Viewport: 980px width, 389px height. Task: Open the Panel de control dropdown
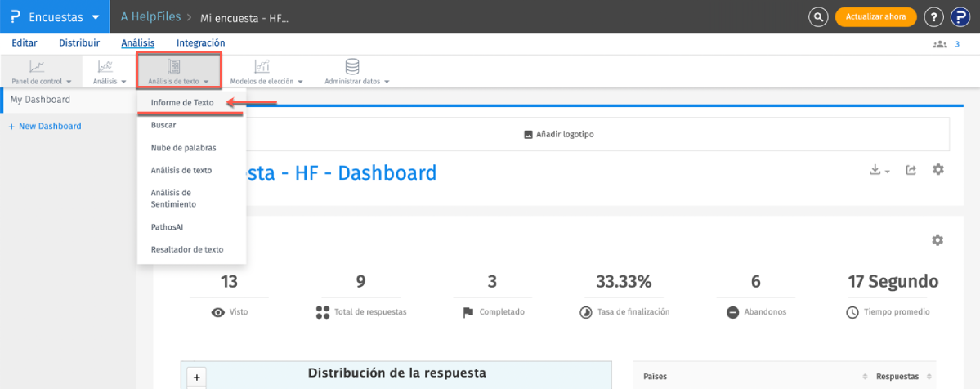pos(42,71)
